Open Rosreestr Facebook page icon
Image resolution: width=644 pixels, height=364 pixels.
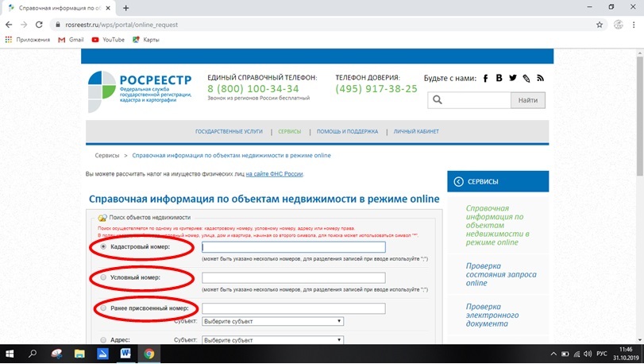point(485,78)
